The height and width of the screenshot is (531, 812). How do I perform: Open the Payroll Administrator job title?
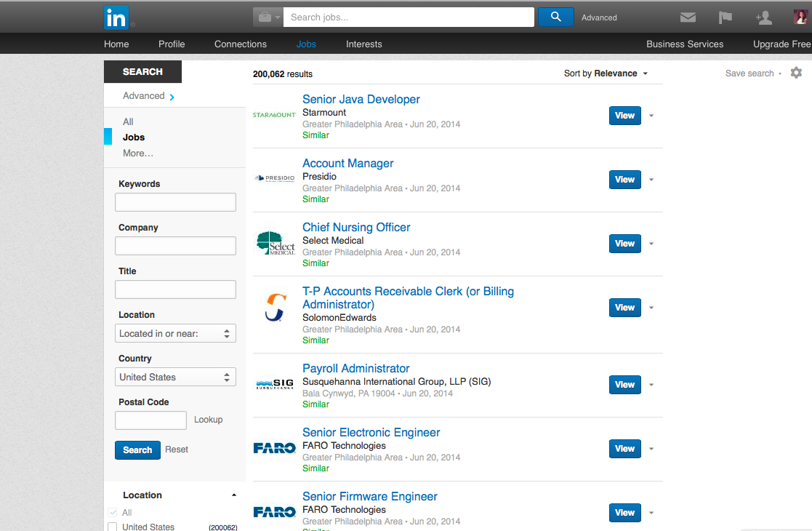click(x=355, y=368)
